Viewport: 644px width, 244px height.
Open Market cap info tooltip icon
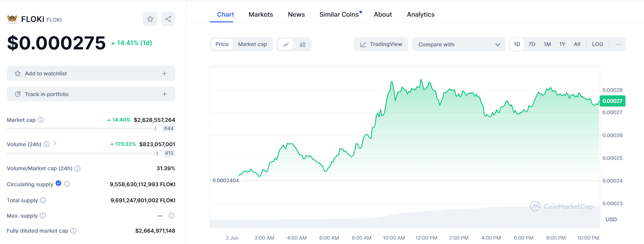[41, 120]
